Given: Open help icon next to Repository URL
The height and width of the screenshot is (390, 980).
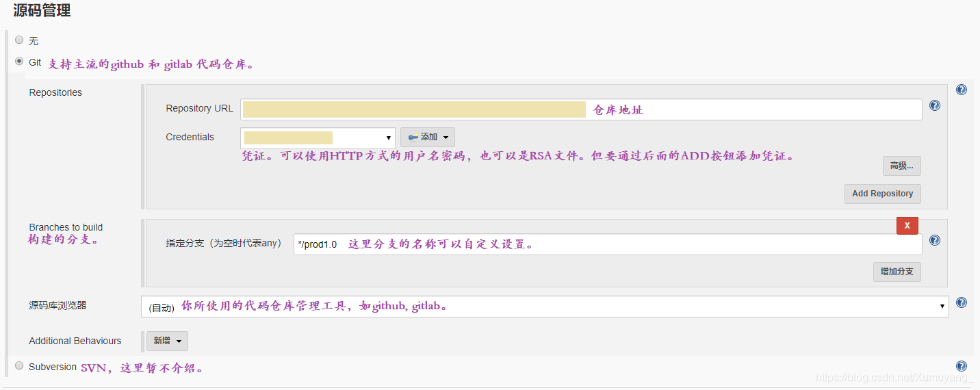Looking at the screenshot, I should pyautogui.click(x=935, y=105).
